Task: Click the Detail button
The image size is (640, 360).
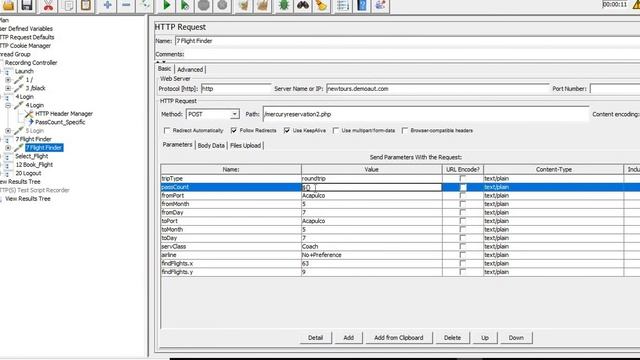Action: click(315, 338)
